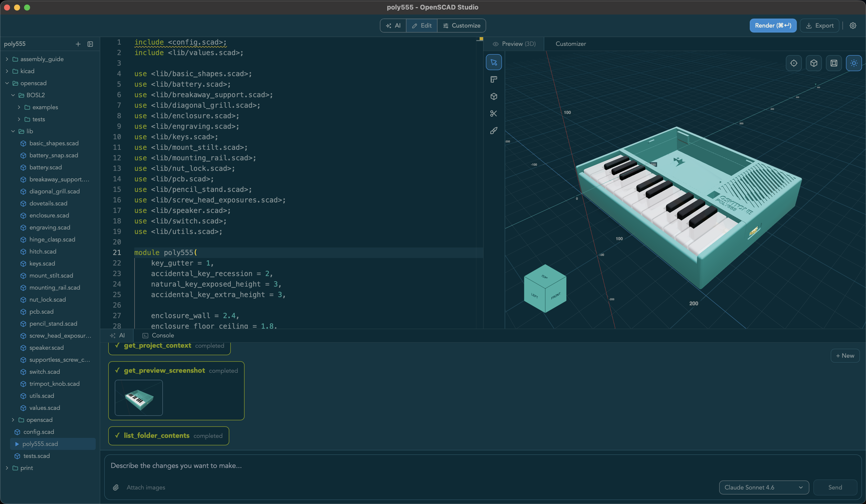The width and height of the screenshot is (866, 504).
Task: Collapse the lib folder
Action: coord(13,131)
